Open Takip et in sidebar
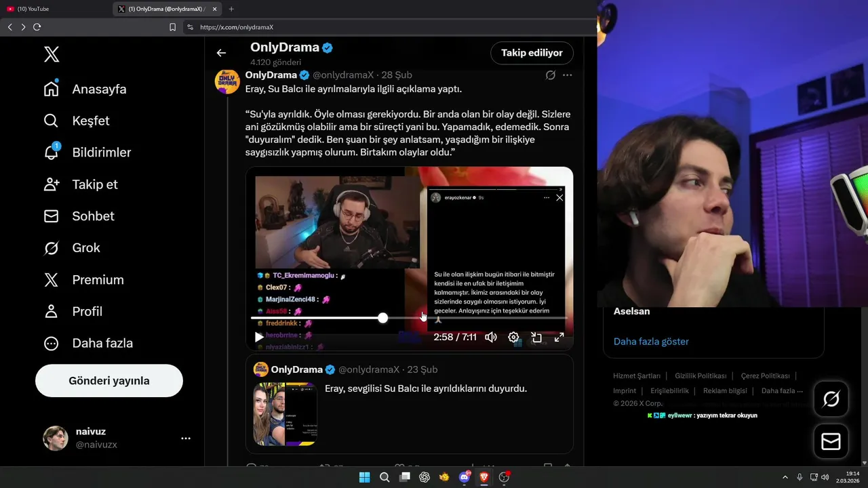Viewport: 868px width, 488px height. [80, 184]
